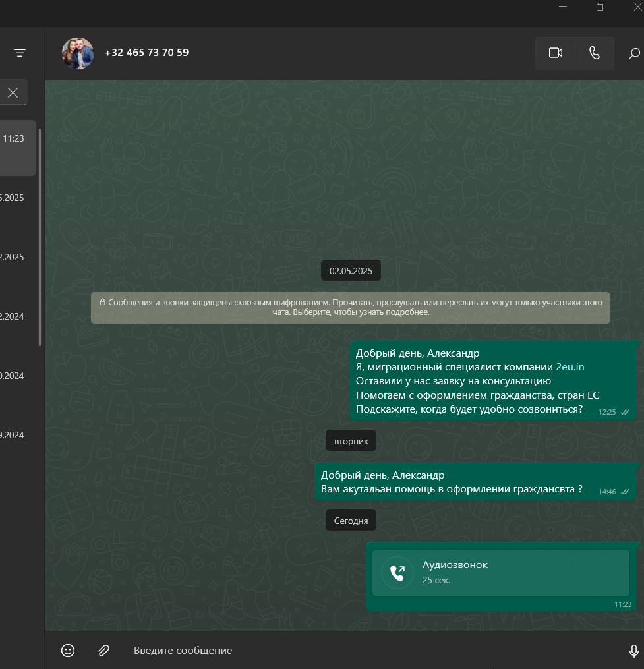Image resolution: width=644 pixels, height=669 pixels.
Task: Open the emoji picker
Action: 68,651
